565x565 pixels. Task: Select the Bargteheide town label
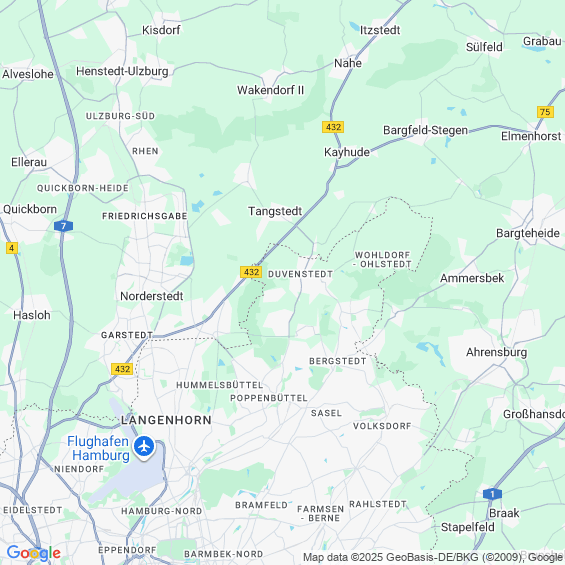[x=528, y=233]
